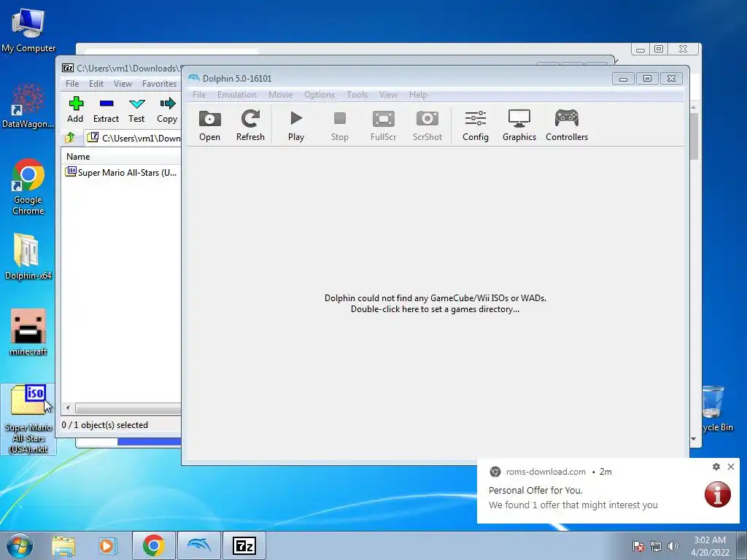Click the Test icon in 7-Zip
Viewport: 747px width, 560px height.
[x=136, y=109]
